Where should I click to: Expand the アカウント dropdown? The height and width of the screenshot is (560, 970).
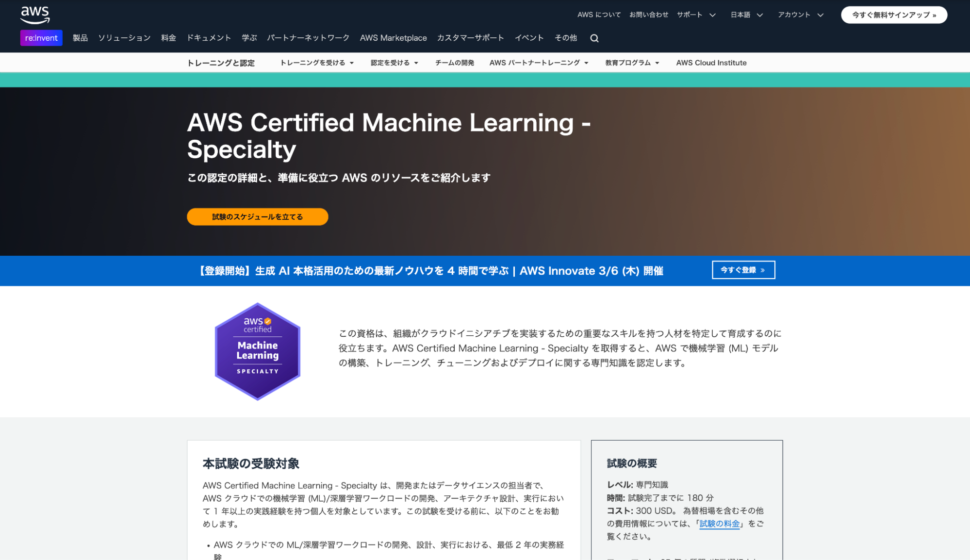pos(801,15)
